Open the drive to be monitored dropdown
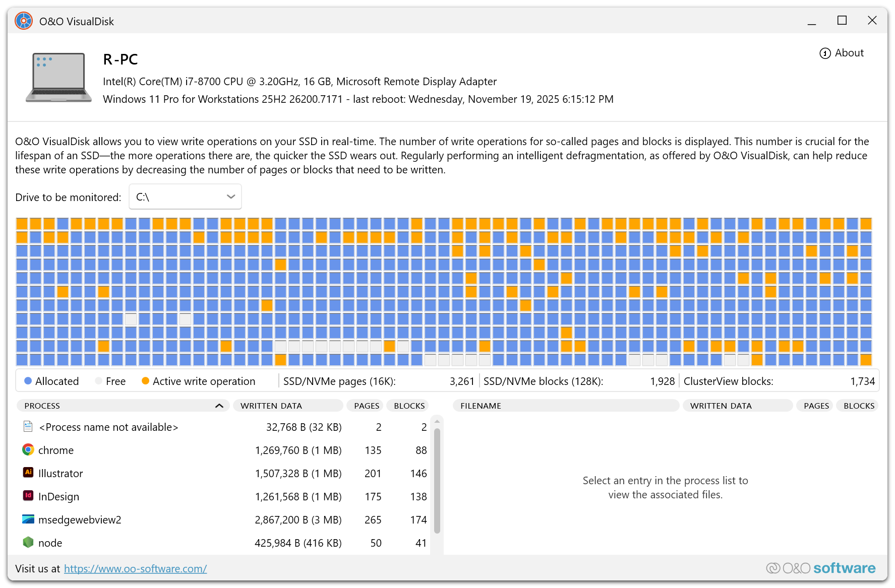 pyautogui.click(x=185, y=197)
